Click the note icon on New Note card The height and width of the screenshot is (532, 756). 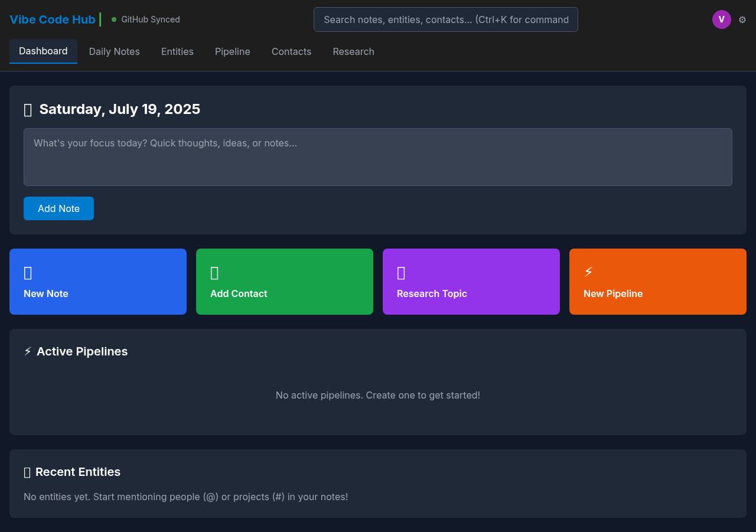pos(28,273)
